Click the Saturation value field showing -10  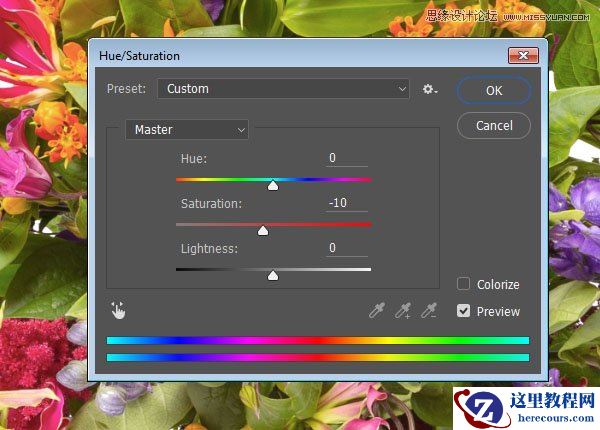click(x=347, y=203)
